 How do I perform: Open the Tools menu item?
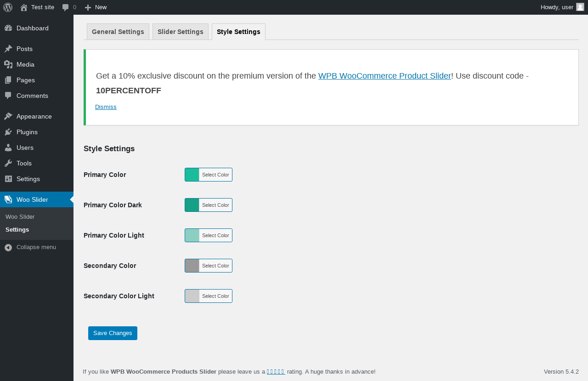[37, 163]
